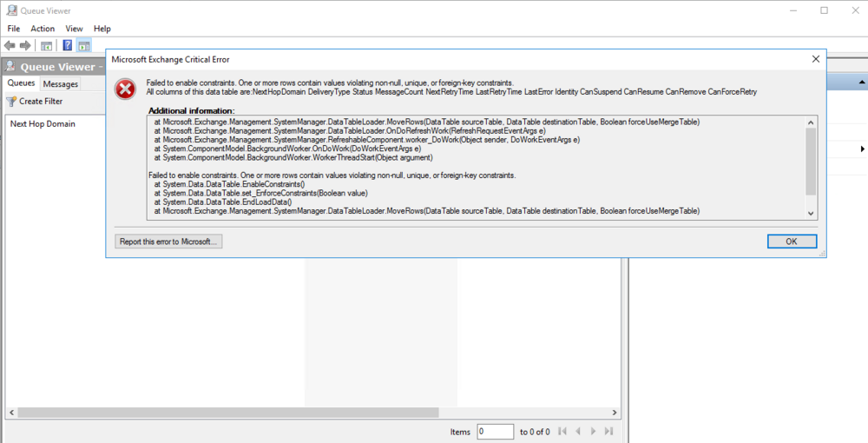Open the File menu
Viewport: 868px width, 443px height.
click(x=14, y=29)
